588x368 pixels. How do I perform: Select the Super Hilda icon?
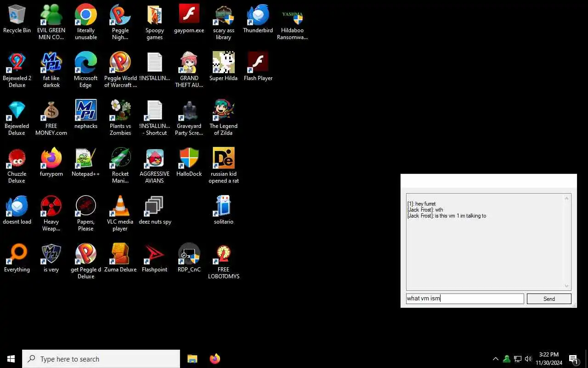click(224, 67)
